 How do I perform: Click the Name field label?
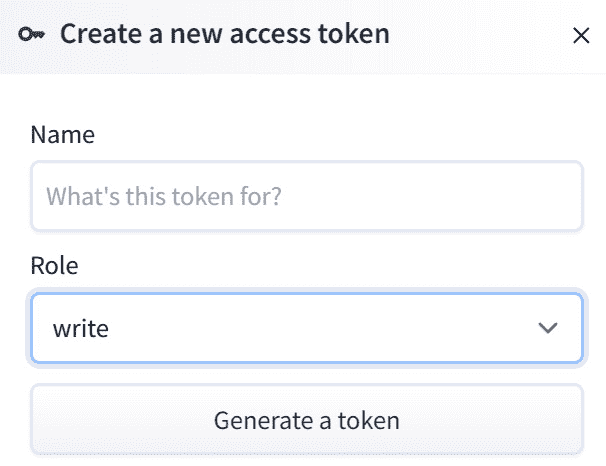pyautogui.click(x=63, y=135)
